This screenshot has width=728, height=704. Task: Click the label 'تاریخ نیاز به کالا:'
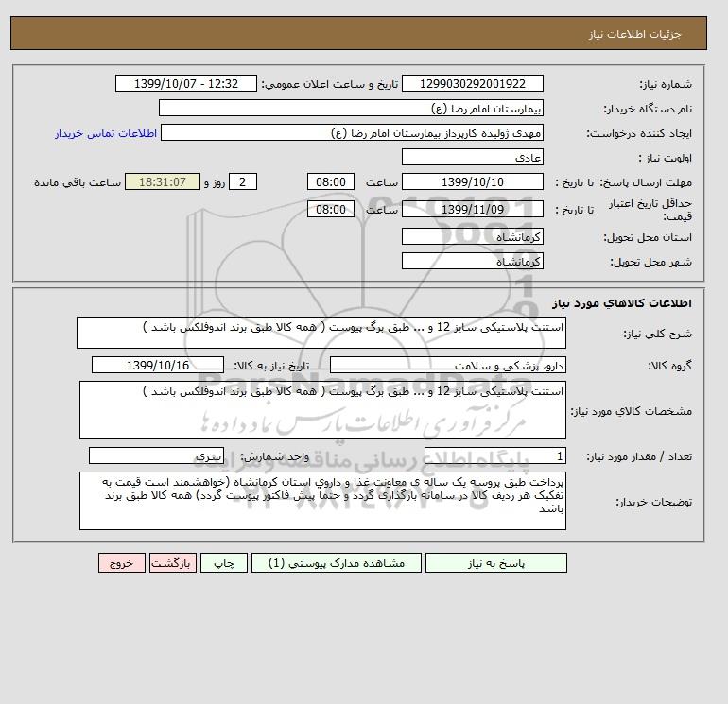pos(271,366)
